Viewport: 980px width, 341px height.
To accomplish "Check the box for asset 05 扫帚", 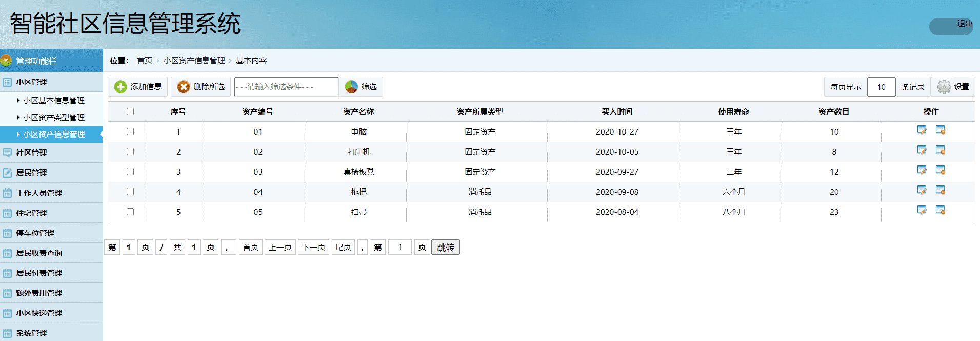I will point(130,212).
